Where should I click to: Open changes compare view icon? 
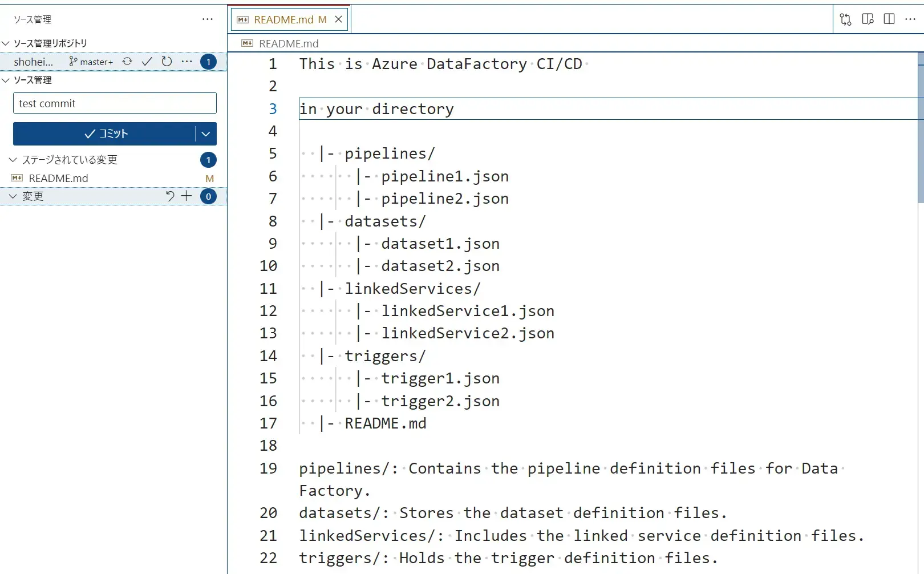[x=846, y=19]
